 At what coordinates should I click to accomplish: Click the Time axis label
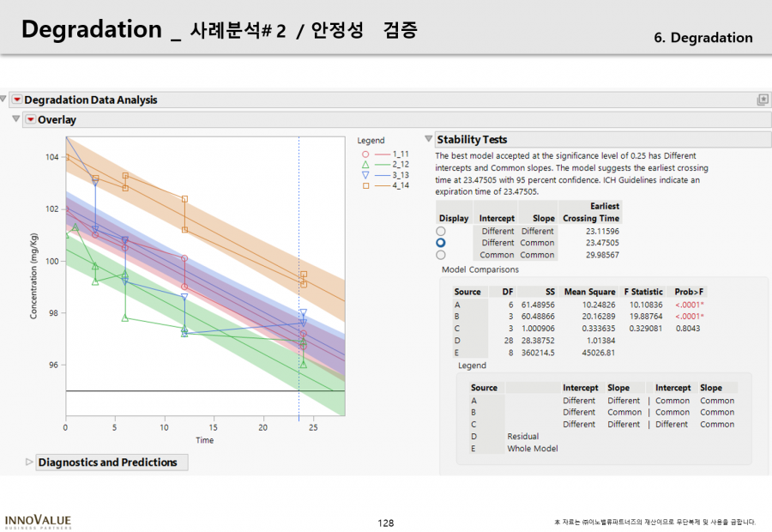204,440
